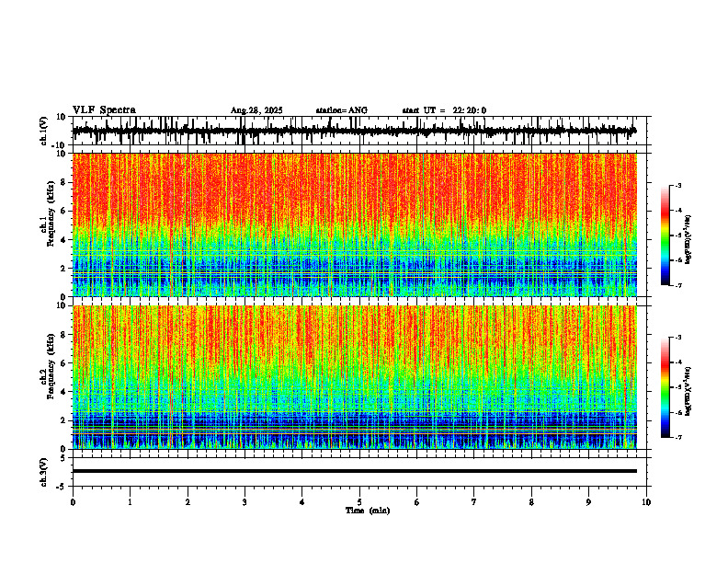Click the "7" minute tick on time axis
Viewport: 728px width, 563px height.
point(474,502)
